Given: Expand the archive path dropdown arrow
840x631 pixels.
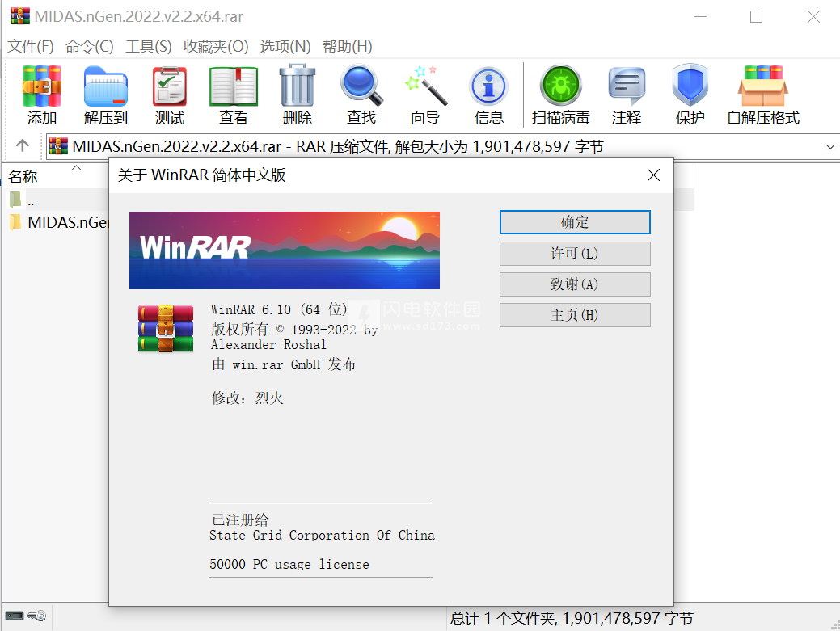Looking at the screenshot, I should pyautogui.click(x=829, y=146).
